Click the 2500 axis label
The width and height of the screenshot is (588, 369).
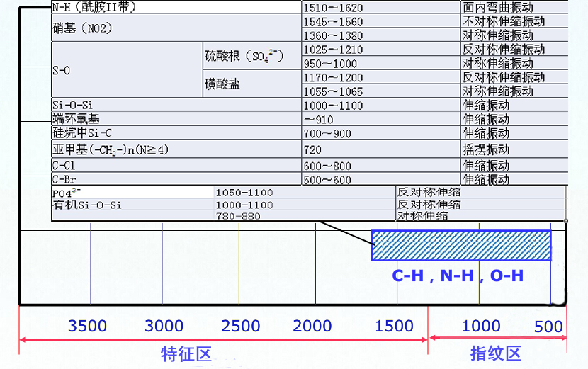(240, 326)
